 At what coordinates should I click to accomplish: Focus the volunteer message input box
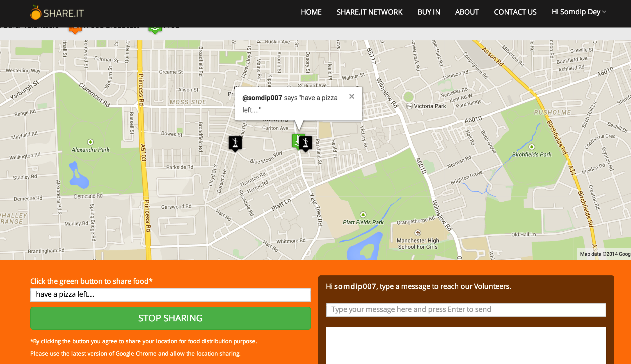coord(466,310)
